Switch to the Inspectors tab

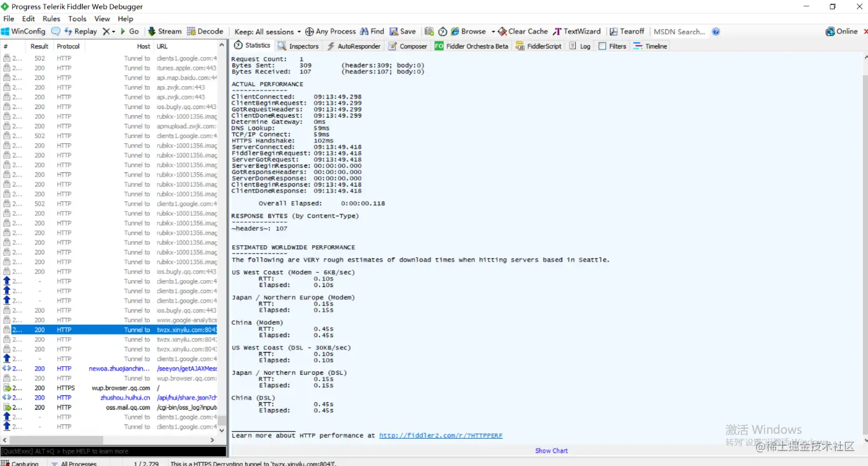pyautogui.click(x=298, y=46)
